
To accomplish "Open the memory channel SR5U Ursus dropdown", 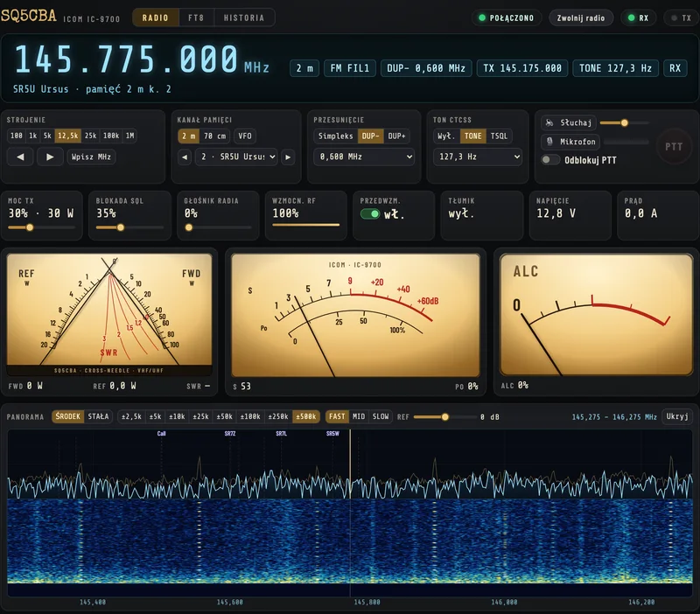I will point(236,157).
